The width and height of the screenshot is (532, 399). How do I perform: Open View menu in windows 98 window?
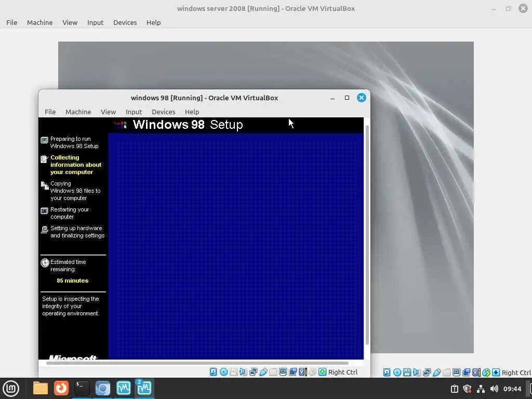tap(108, 112)
